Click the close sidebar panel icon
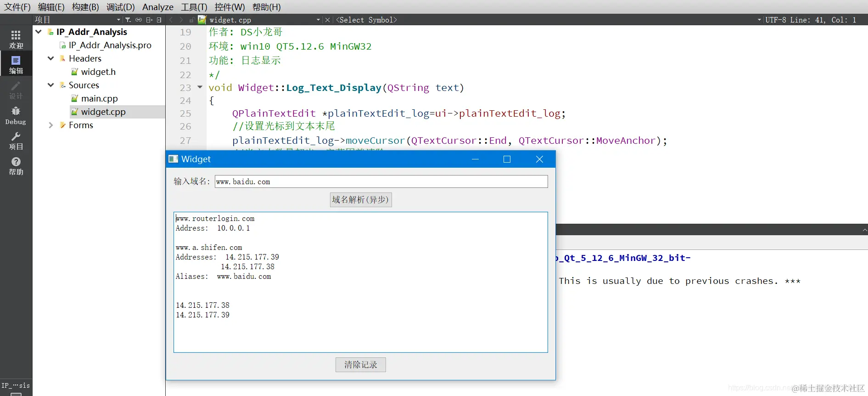This screenshot has width=868, height=396. click(159, 20)
